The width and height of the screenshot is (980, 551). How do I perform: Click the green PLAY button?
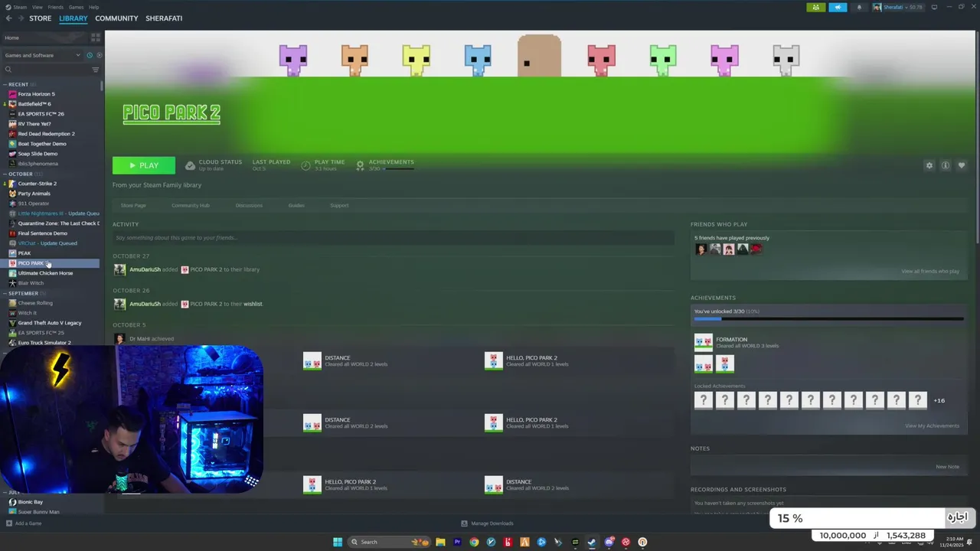144,165
